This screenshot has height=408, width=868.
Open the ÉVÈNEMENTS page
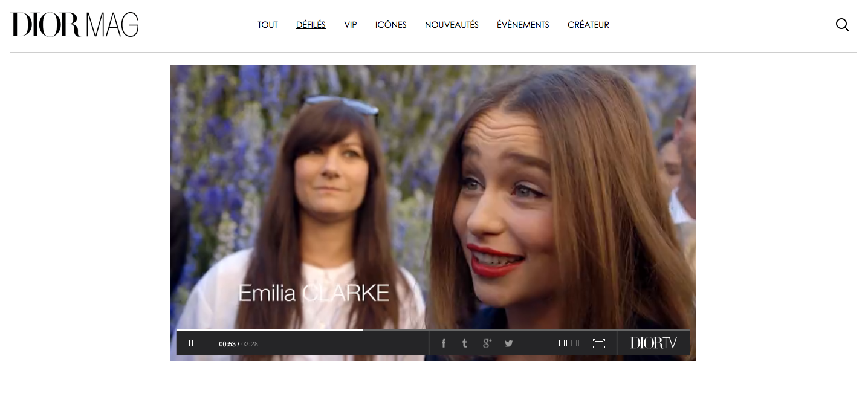pyautogui.click(x=523, y=25)
